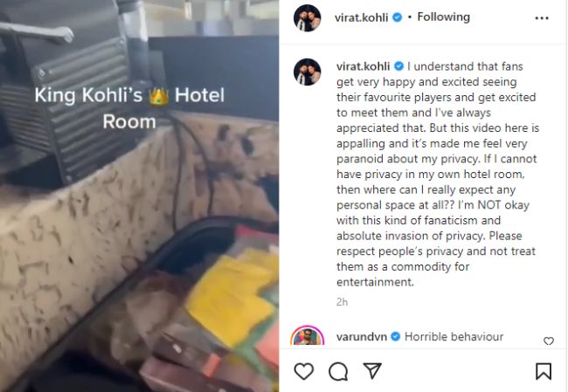Like the post with the heart icon
Screen dimensions: 568x392
[303, 371]
